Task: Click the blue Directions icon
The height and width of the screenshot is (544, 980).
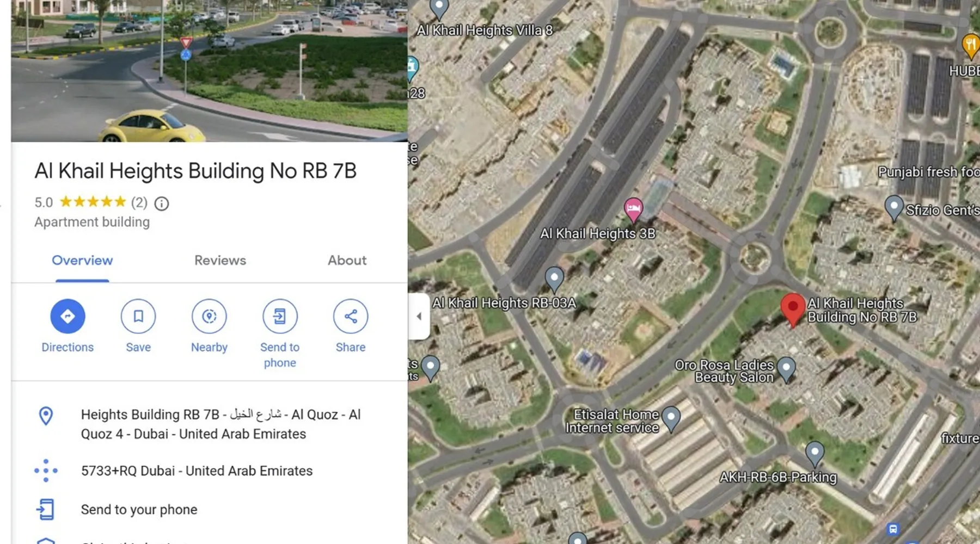Action: point(68,316)
